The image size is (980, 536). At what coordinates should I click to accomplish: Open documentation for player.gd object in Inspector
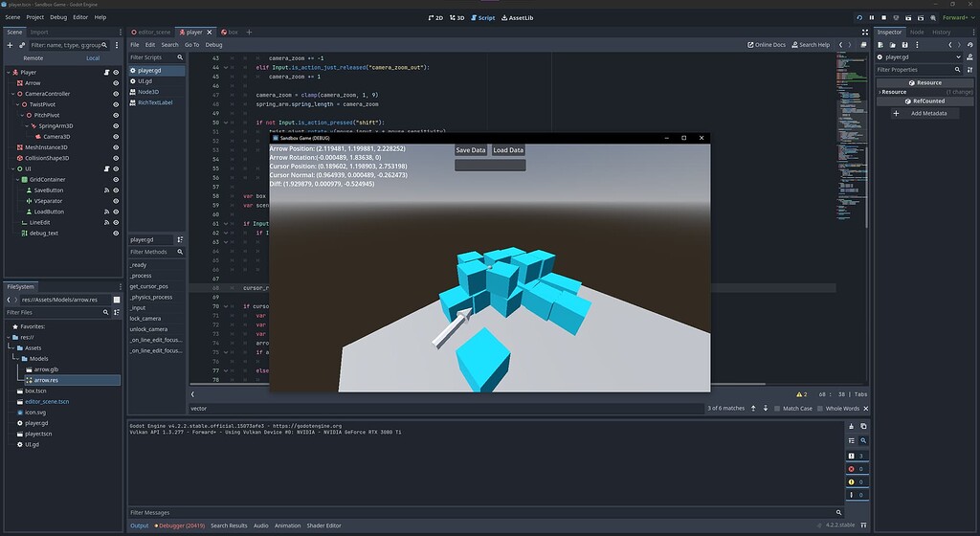pos(970,56)
